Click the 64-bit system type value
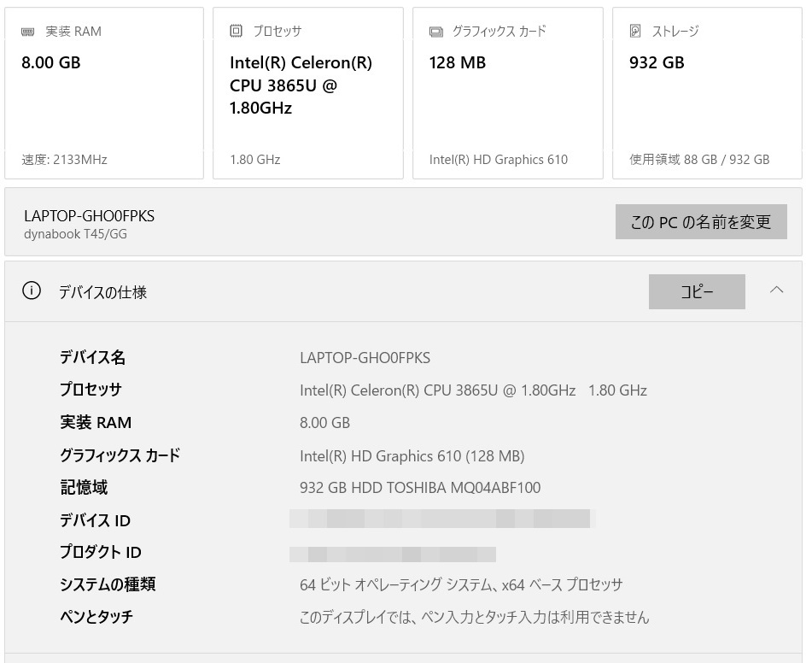 pyautogui.click(x=461, y=585)
